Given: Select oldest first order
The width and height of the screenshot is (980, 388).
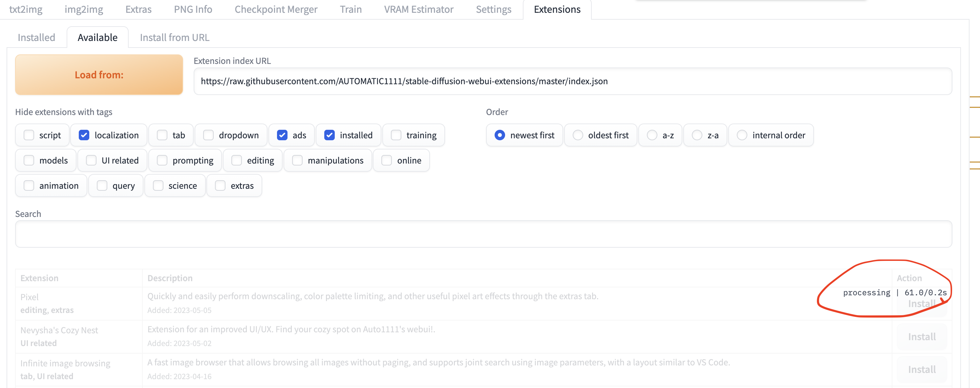Looking at the screenshot, I should coord(578,135).
